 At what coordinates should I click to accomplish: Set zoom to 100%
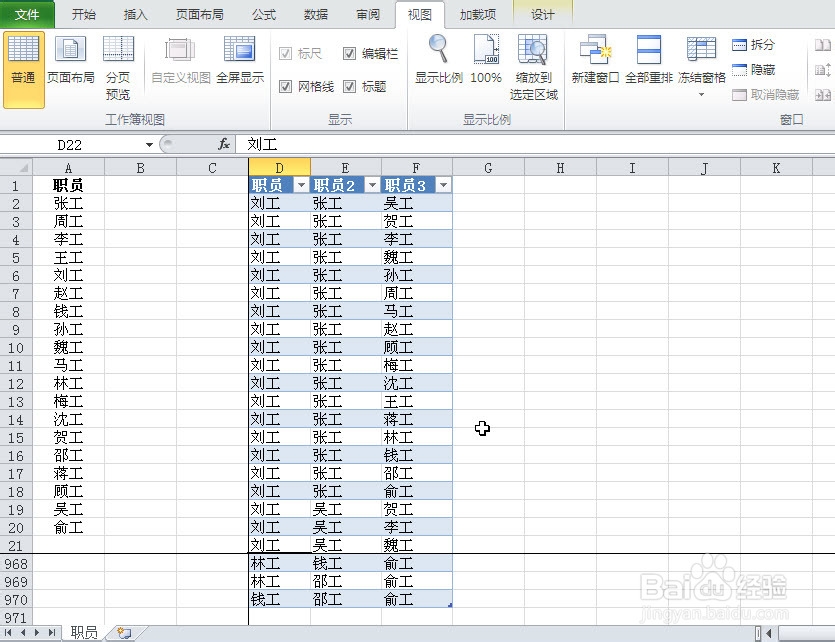(x=486, y=60)
